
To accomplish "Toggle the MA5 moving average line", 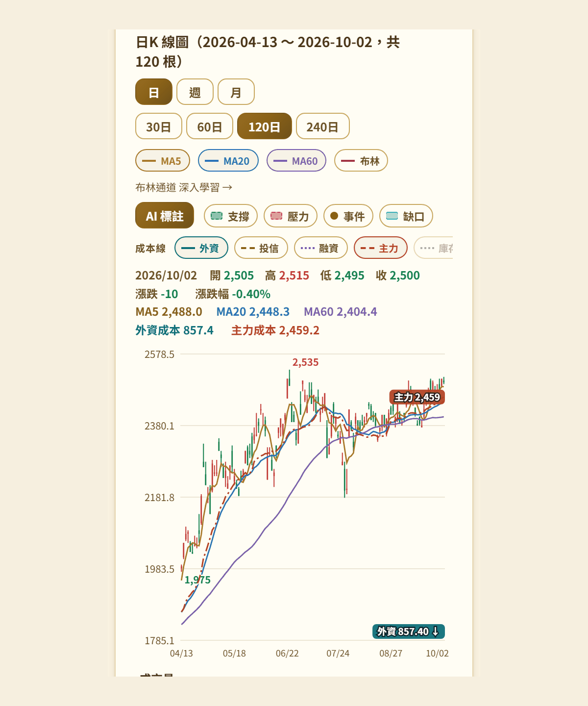I will pyautogui.click(x=163, y=160).
